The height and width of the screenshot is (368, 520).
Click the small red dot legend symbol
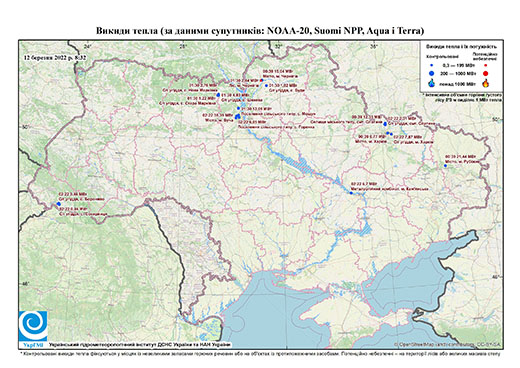485,65
